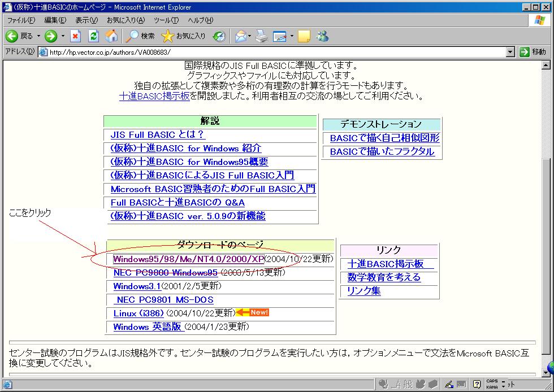Open (仮称)十進BASIC for Windows 紹介 link
This screenshot has width=554, height=392.
click(186, 148)
